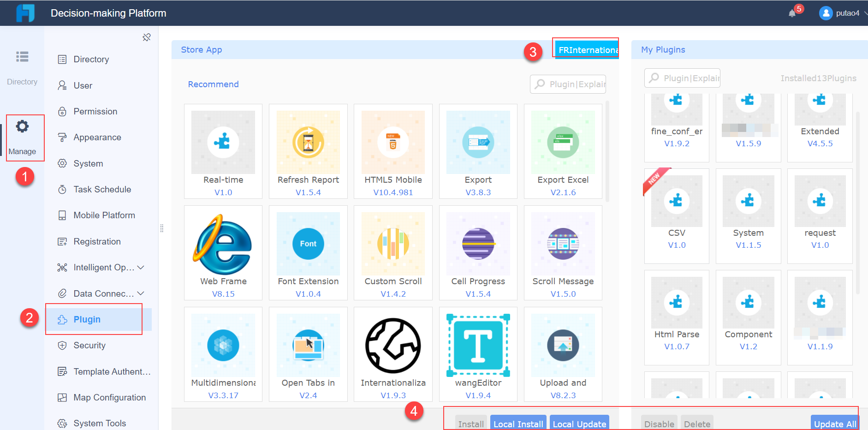Image resolution: width=868 pixels, height=430 pixels.
Task: Select the Cell Progress plugin icon
Action: point(478,244)
